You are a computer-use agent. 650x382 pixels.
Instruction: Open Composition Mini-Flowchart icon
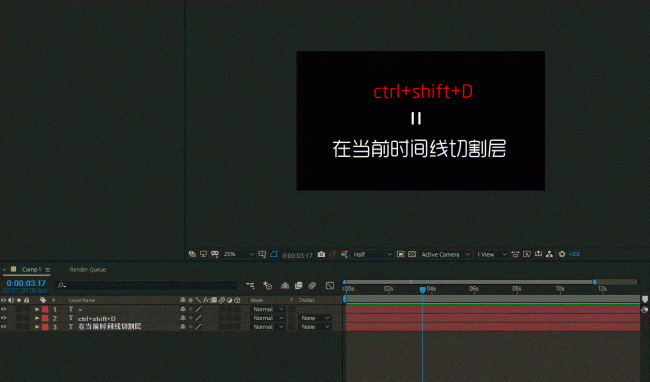(x=250, y=285)
